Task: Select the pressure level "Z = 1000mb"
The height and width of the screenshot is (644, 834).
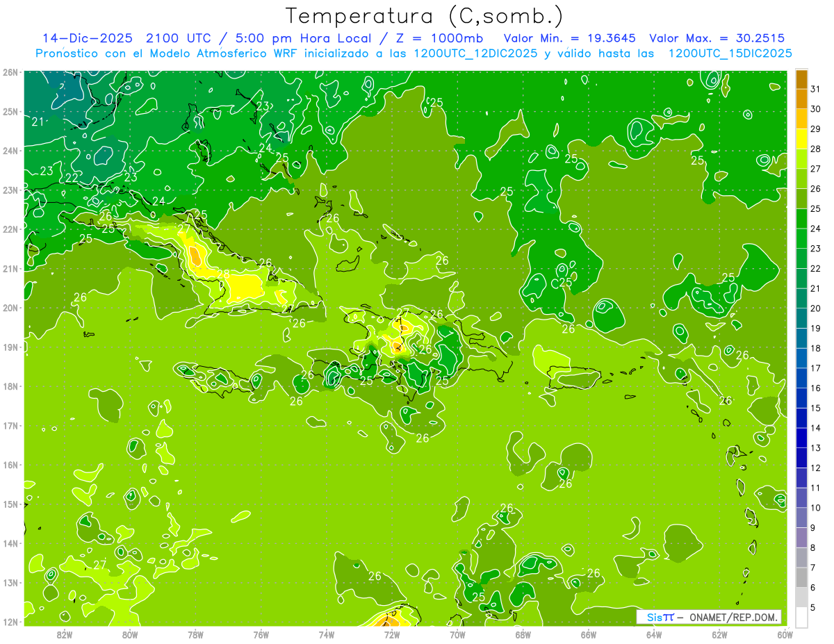Action: click(439, 38)
